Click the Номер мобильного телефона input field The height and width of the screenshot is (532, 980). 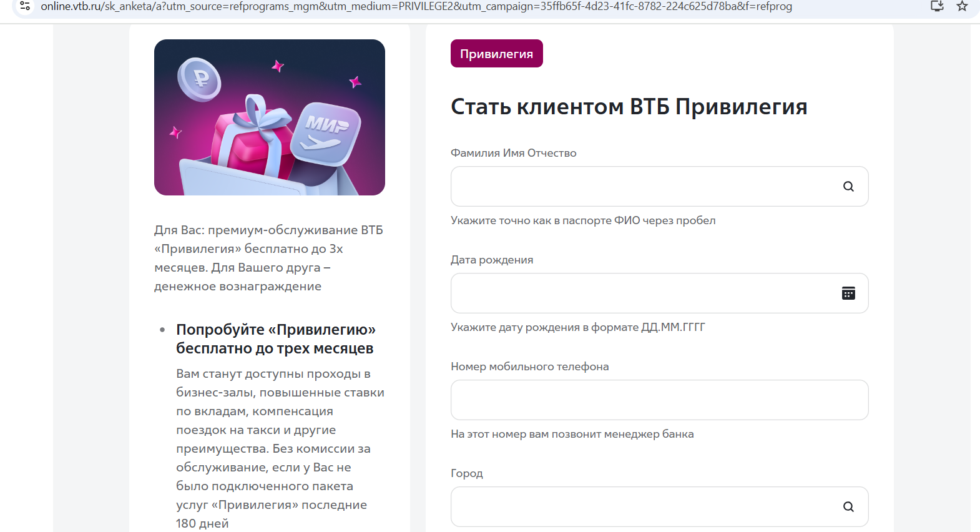[659, 400]
